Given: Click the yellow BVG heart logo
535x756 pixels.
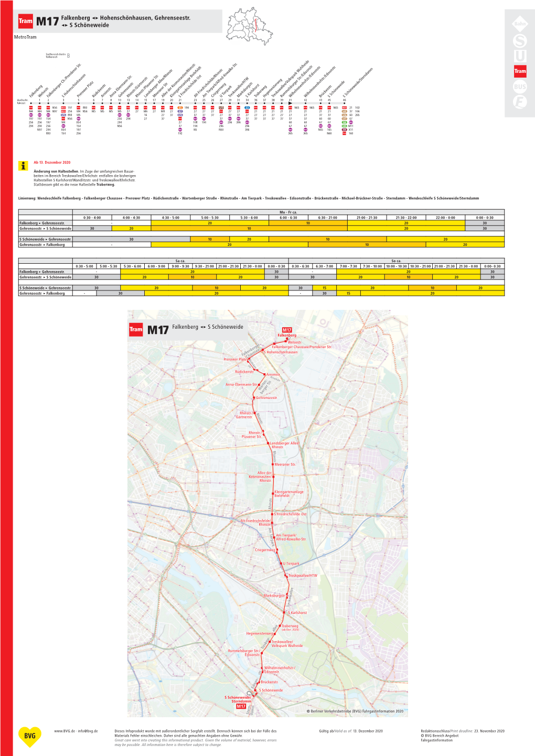Looking at the screenshot, I should click(x=29, y=736).
